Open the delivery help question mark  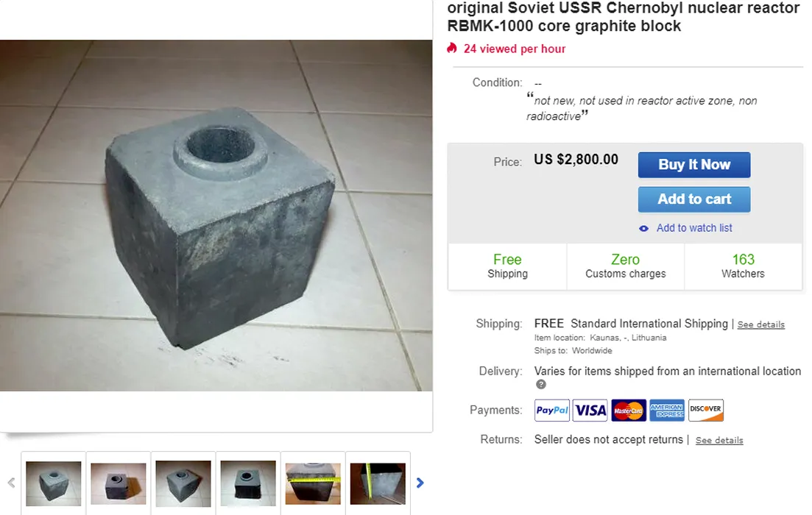(x=540, y=384)
